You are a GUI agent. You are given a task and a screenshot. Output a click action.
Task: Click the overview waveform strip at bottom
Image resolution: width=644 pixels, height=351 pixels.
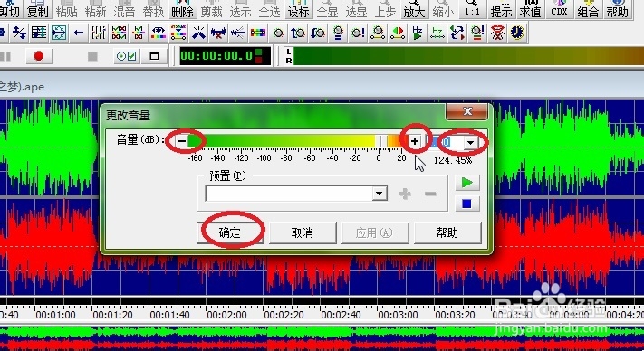(322, 338)
